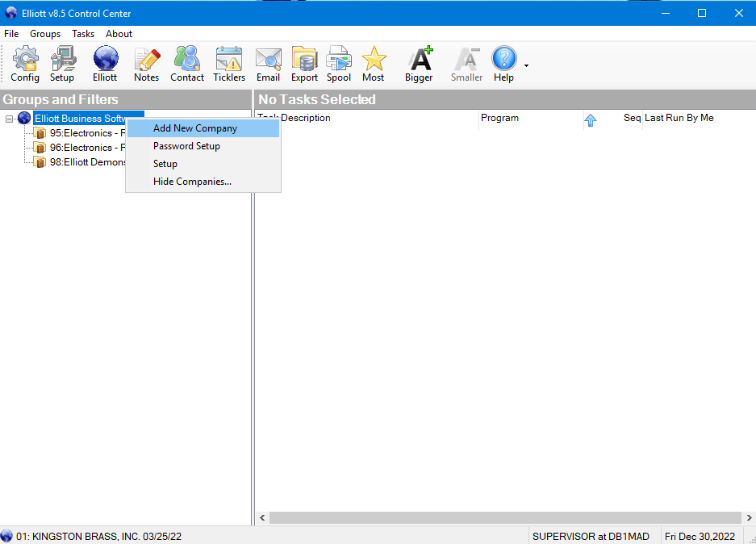Click the Setup toolbar icon
The height and width of the screenshot is (544, 756).
62,64
